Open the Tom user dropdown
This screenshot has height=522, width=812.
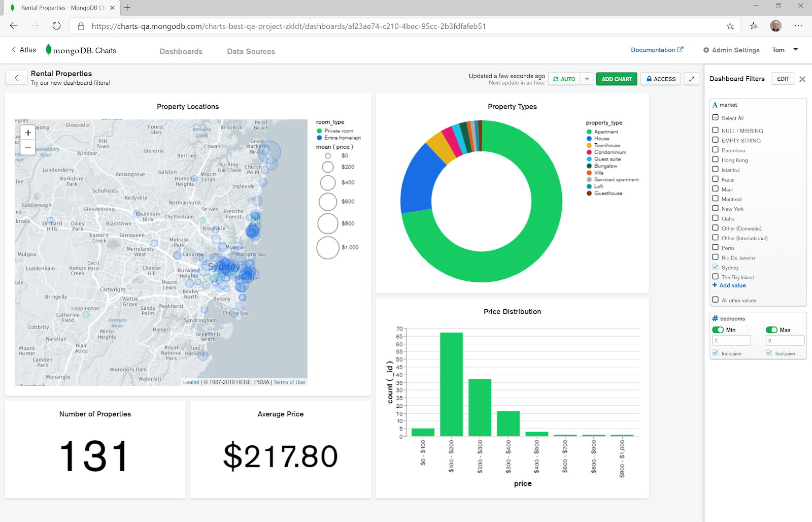tap(785, 50)
